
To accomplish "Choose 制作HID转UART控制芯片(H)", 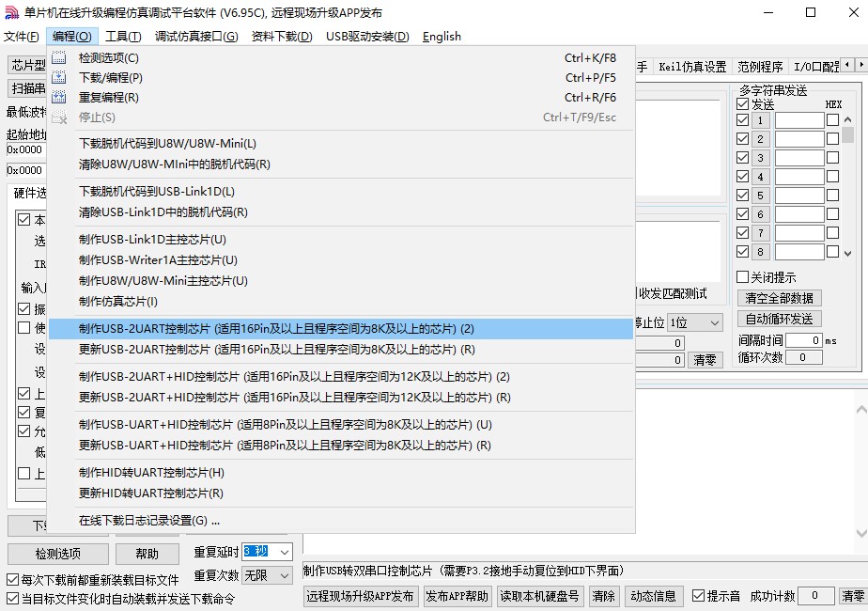I will coord(341,473).
